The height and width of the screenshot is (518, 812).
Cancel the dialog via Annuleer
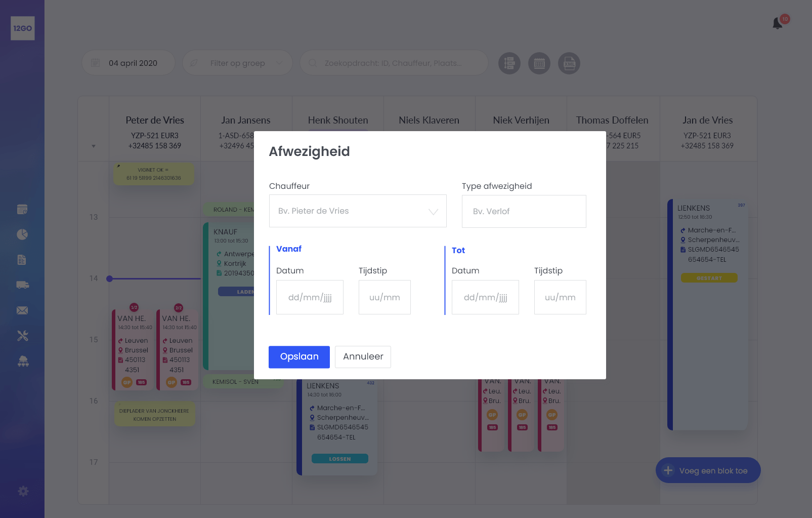point(363,357)
